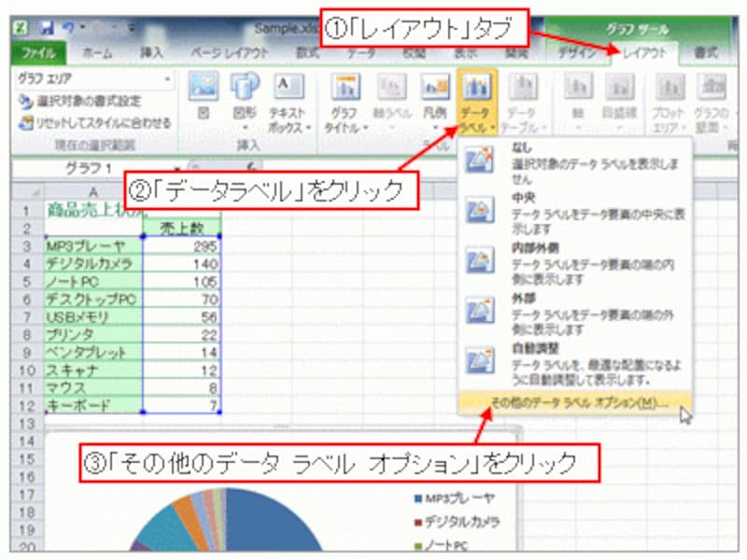Select the レイアウト chart tools tab
This screenshot has height=560, width=747.
[644, 53]
